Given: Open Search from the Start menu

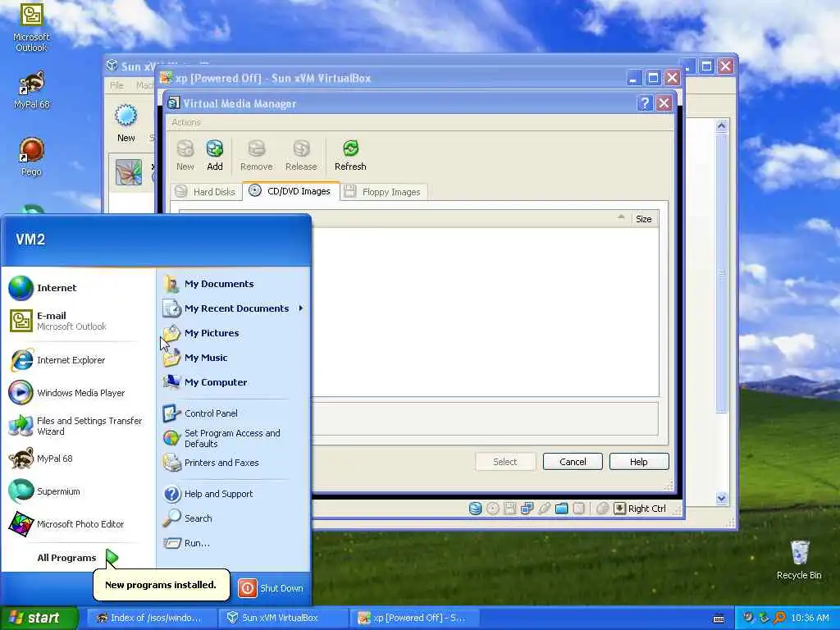Looking at the screenshot, I should [x=234, y=518].
